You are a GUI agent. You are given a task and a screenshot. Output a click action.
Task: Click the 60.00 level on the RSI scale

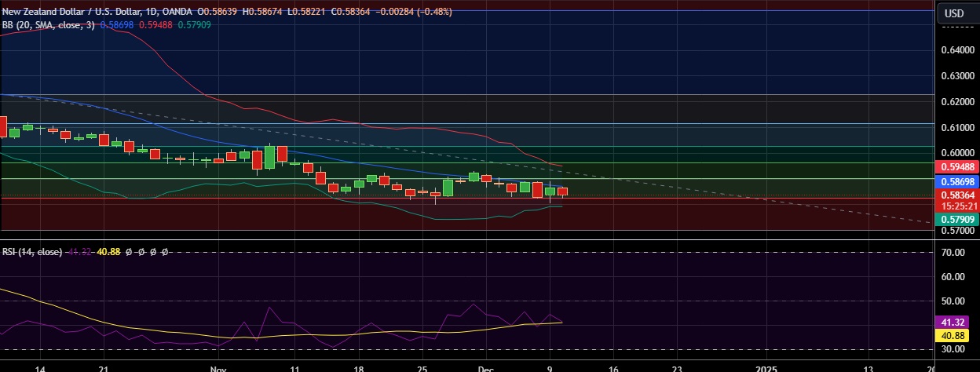(x=953, y=277)
